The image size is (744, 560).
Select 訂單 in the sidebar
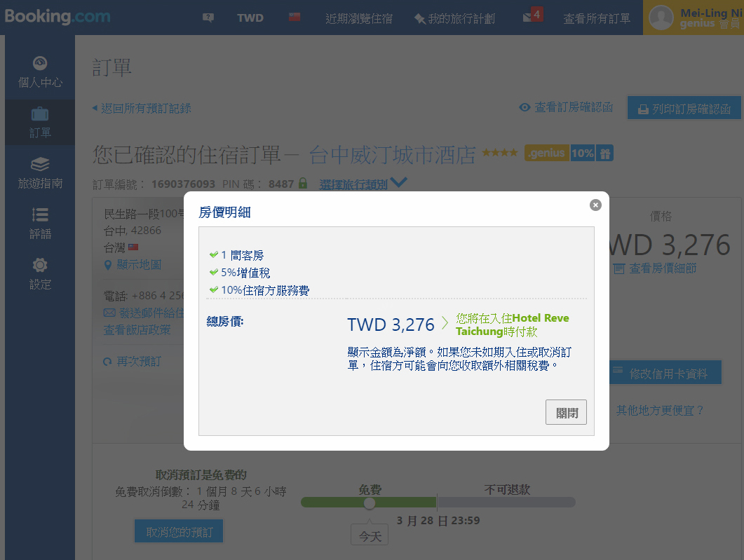tap(40, 123)
